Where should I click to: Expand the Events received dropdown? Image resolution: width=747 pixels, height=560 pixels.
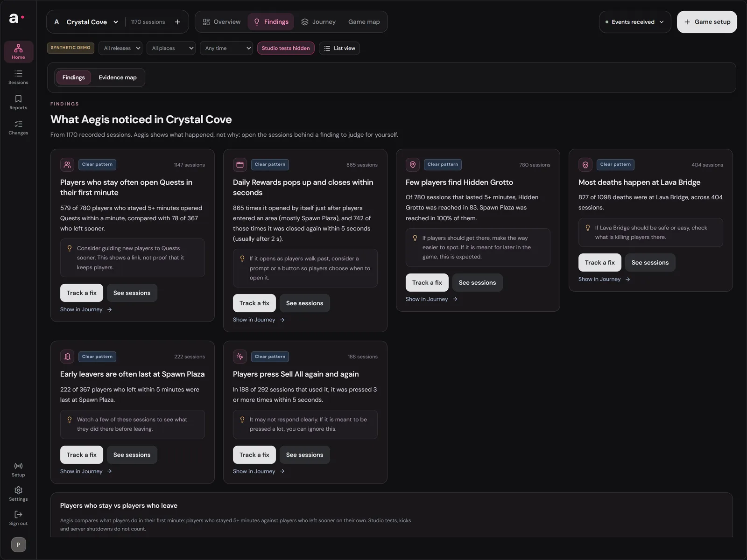point(635,22)
